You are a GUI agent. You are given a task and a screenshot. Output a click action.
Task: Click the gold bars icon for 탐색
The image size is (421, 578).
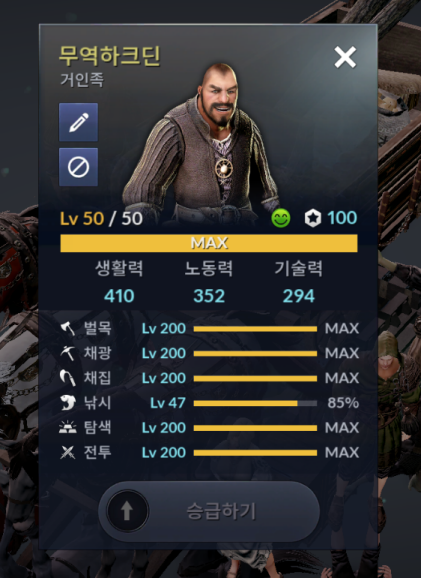(x=68, y=428)
